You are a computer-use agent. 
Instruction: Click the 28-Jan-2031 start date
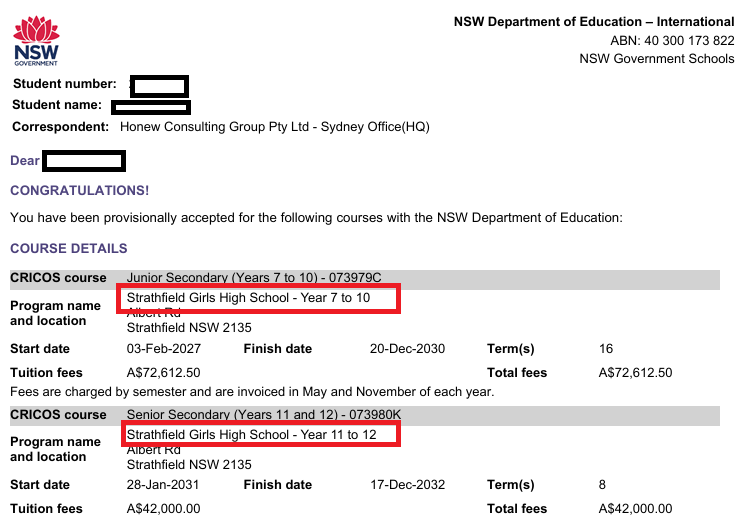tap(163, 485)
